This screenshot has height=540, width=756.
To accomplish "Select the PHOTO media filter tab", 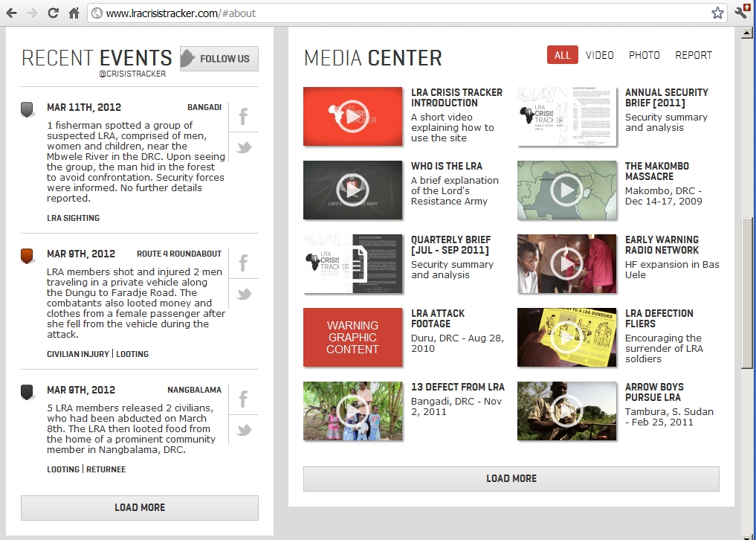I will pos(644,55).
